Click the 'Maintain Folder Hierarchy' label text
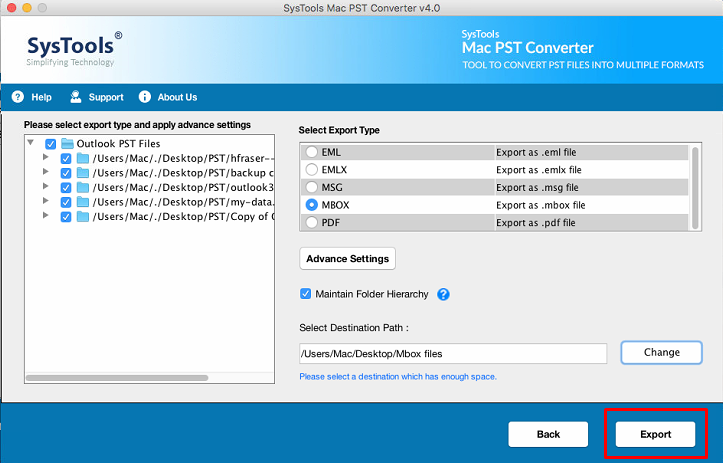 (x=372, y=294)
